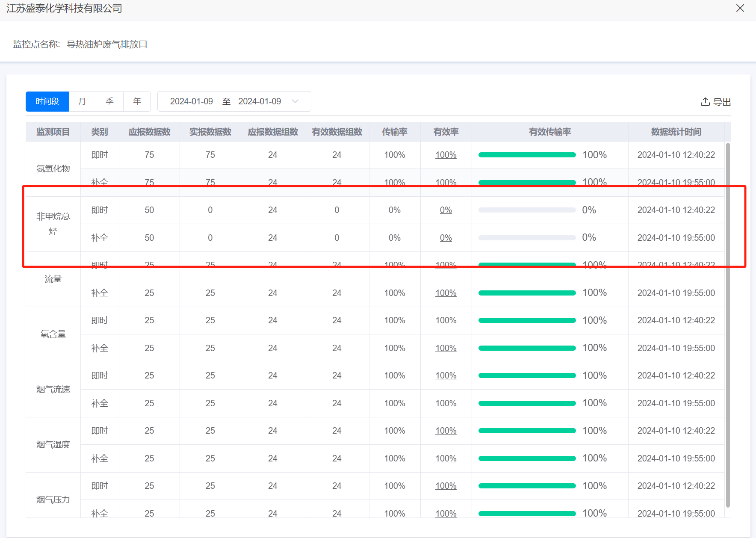Open 100% 有效率 link for 烟气湿度 即时

pyautogui.click(x=446, y=431)
